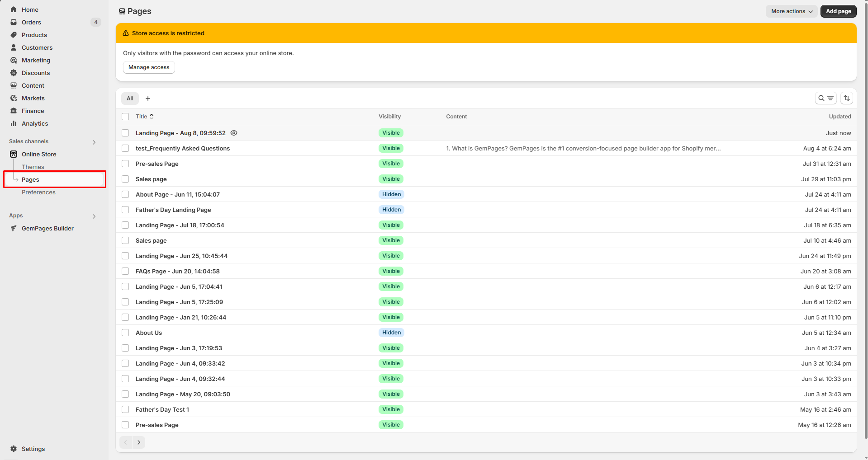868x460 pixels.
Task: Open GemPages Builder app icon in sidebar
Action: [14, 228]
